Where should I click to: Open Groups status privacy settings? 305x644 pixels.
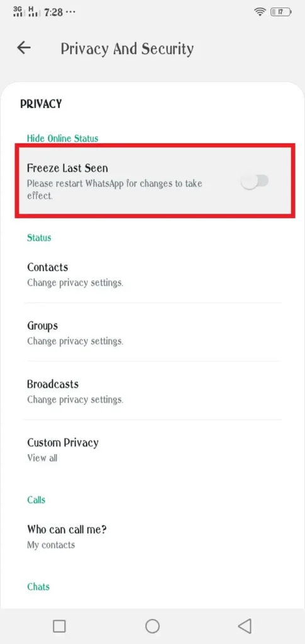coord(152,333)
